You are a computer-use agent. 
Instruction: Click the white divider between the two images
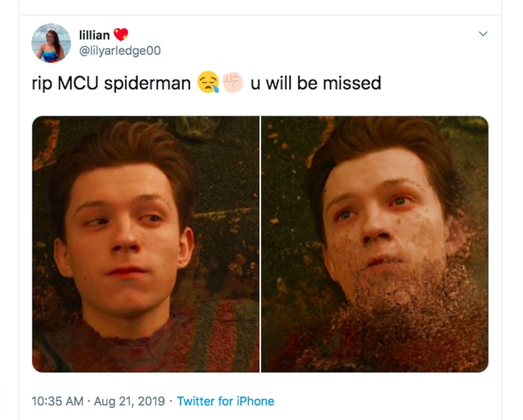(x=260, y=244)
